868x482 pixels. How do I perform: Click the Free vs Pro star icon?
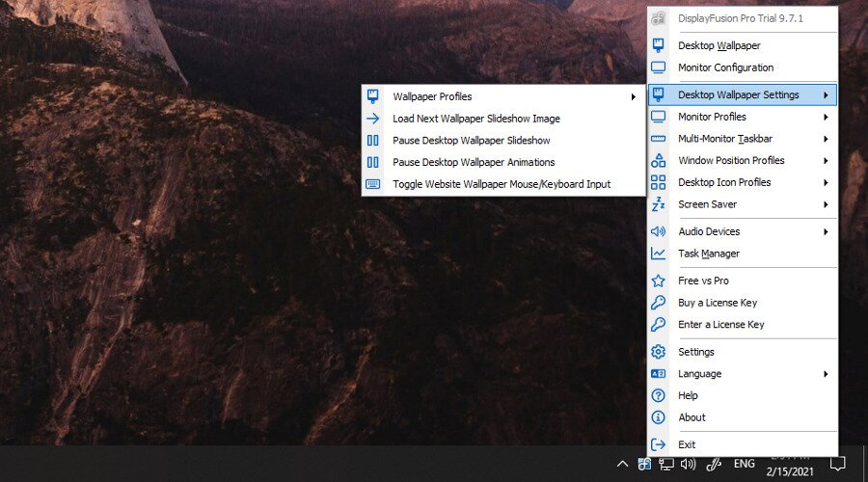click(658, 281)
